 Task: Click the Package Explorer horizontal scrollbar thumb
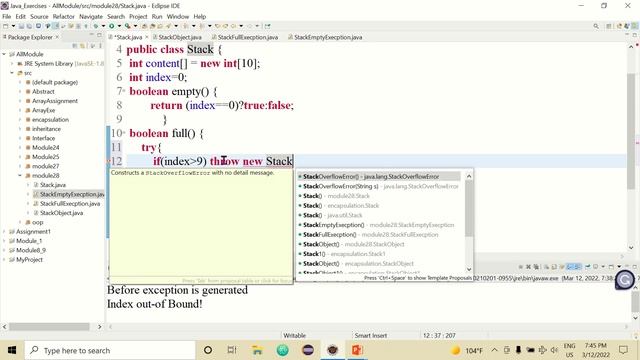(49, 327)
